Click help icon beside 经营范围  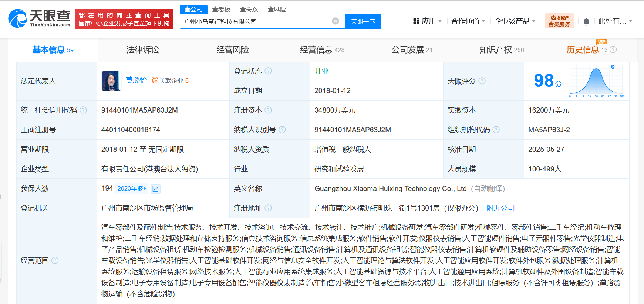tap(55, 260)
